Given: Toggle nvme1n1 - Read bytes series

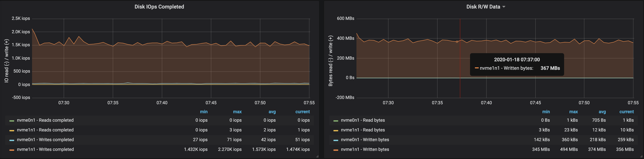Looking at the screenshot, I should (x=363, y=130).
